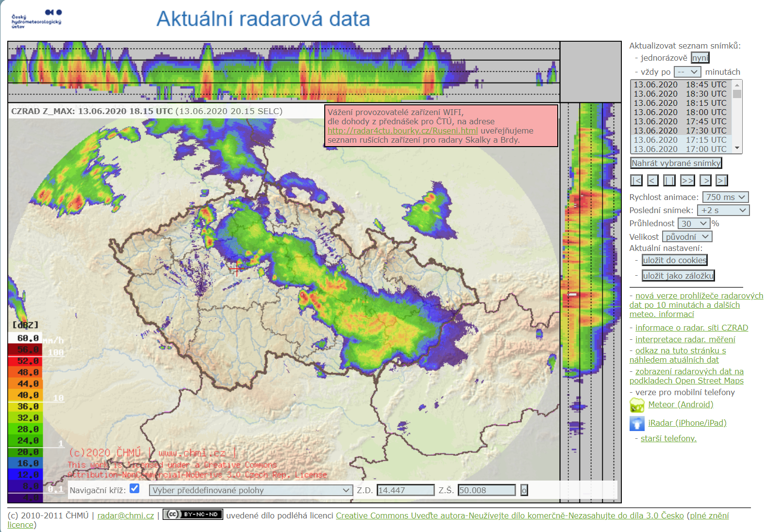The image size is (766, 532).
Task: Open the predefined locations dropdown
Action: click(x=250, y=490)
